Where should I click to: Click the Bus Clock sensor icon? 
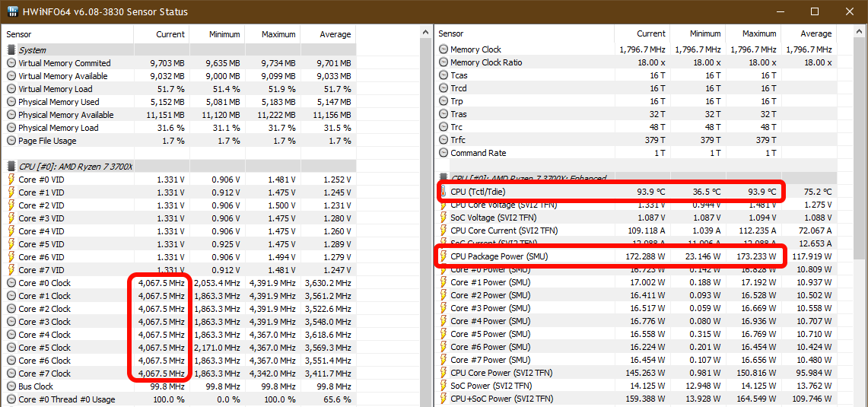click(11, 386)
